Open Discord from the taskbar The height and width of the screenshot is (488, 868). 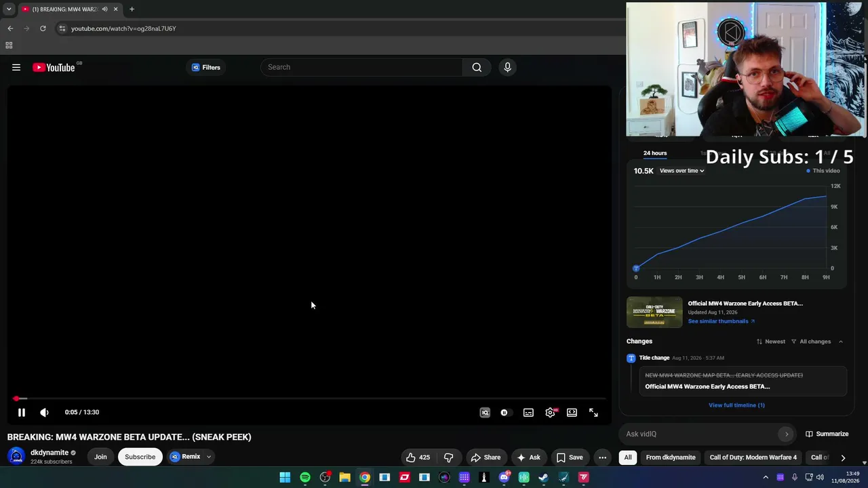tap(504, 477)
